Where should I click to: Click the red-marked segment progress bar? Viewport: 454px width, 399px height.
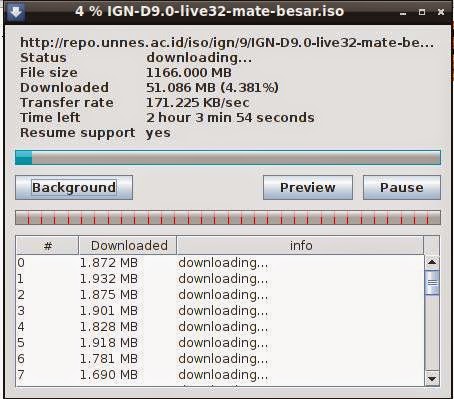pos(228,217)
